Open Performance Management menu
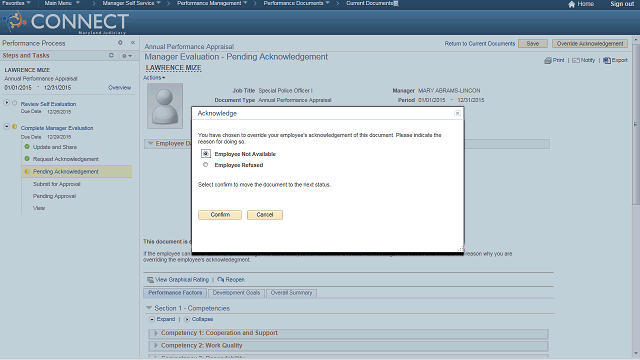The image size is (640, 360). [x=212, y=3]
